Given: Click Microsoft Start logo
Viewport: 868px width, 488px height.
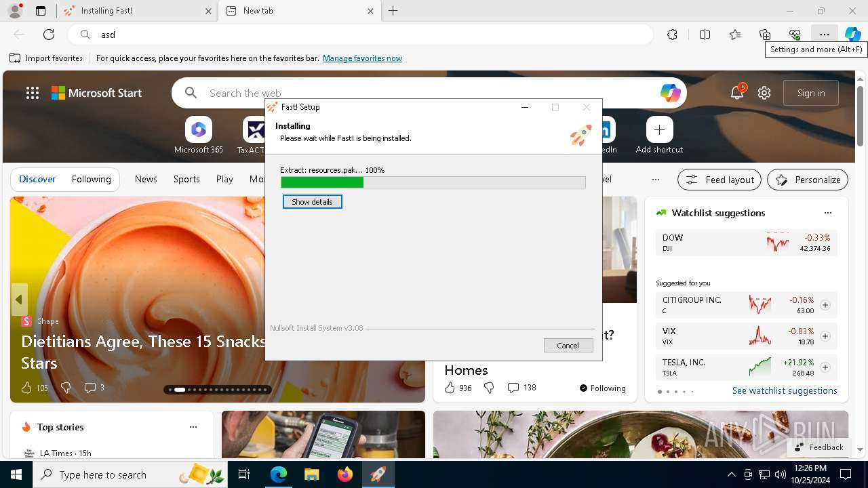Looking at the screenshot, I should click(97, 93).
